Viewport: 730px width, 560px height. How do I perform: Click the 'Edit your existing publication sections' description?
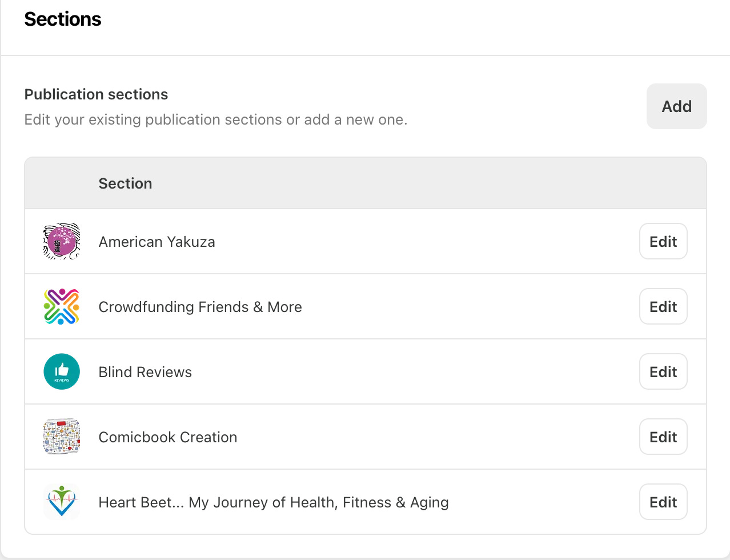(x=215, y=119)
